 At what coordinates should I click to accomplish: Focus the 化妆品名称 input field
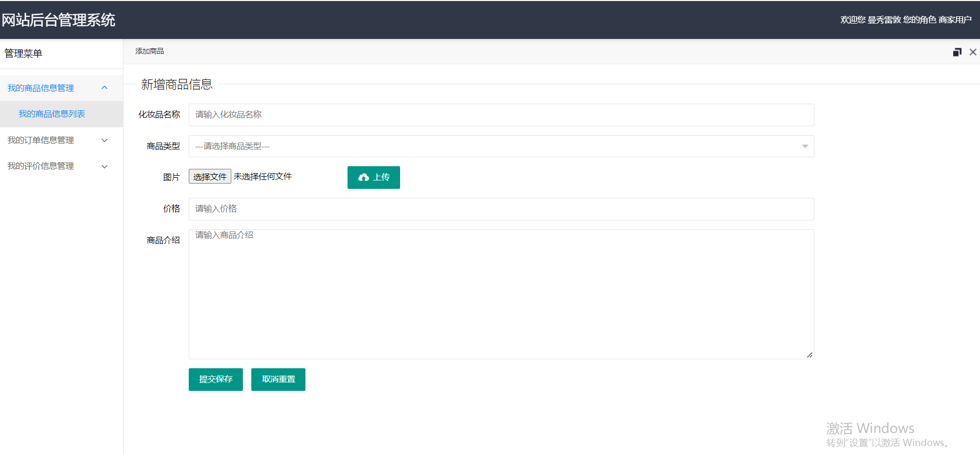pos(501,115)
